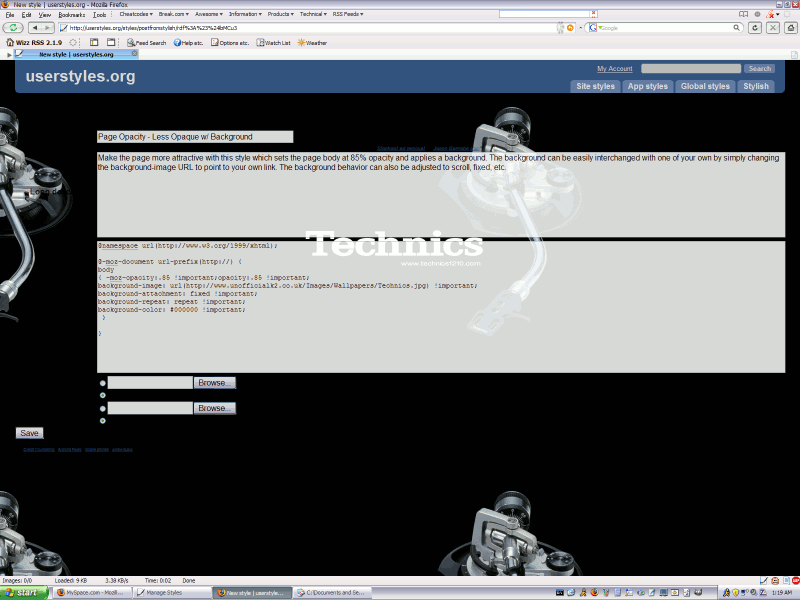Open Wizz RSS Options etc.
800x600 pixels.
click(230, 43)
